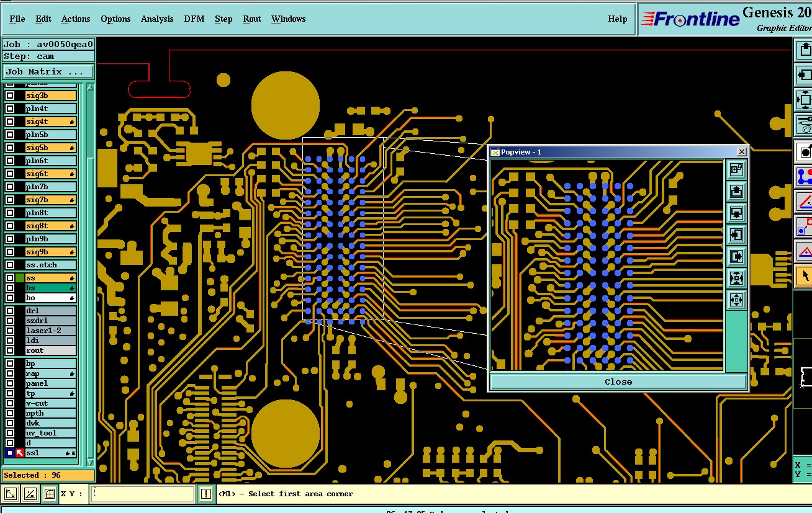Select the npth layer name

(x=50, y=413)
